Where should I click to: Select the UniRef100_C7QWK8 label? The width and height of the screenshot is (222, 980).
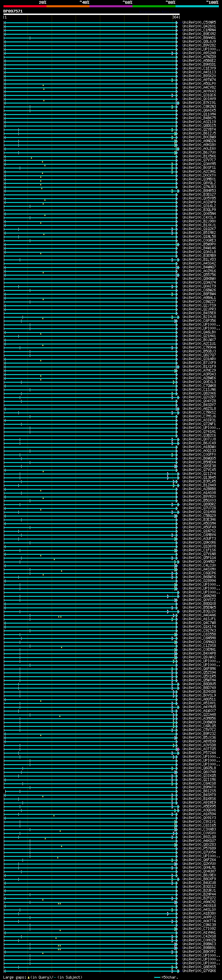tap(199, 386)
